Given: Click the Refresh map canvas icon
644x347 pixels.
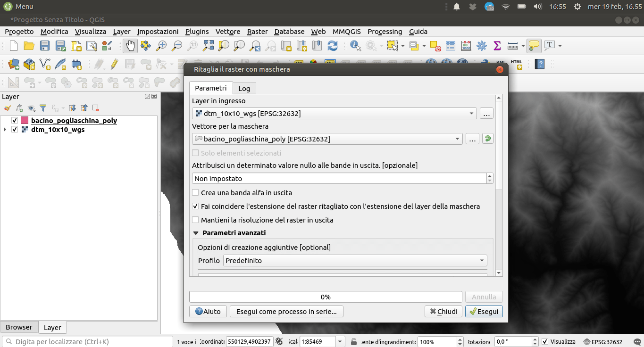Looking at the screenshot, I should pos(333,46).
